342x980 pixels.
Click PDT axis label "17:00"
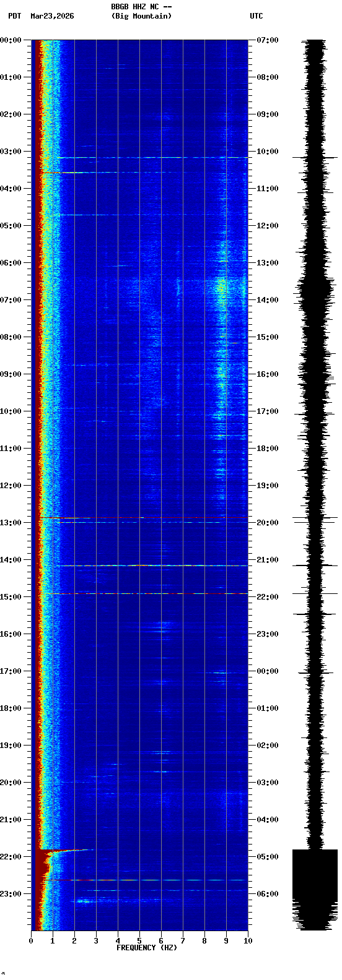pos(11,671)
